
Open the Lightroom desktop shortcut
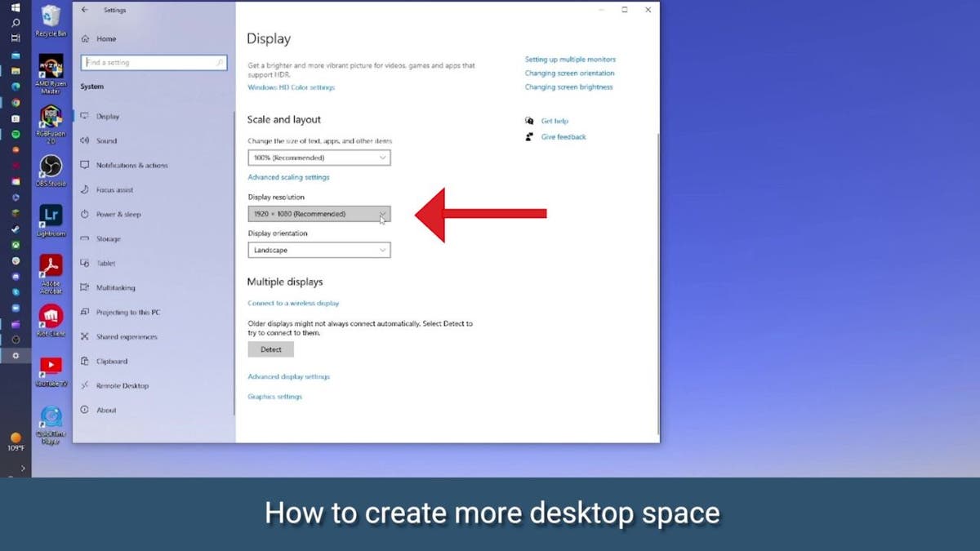tap(51, 219)
